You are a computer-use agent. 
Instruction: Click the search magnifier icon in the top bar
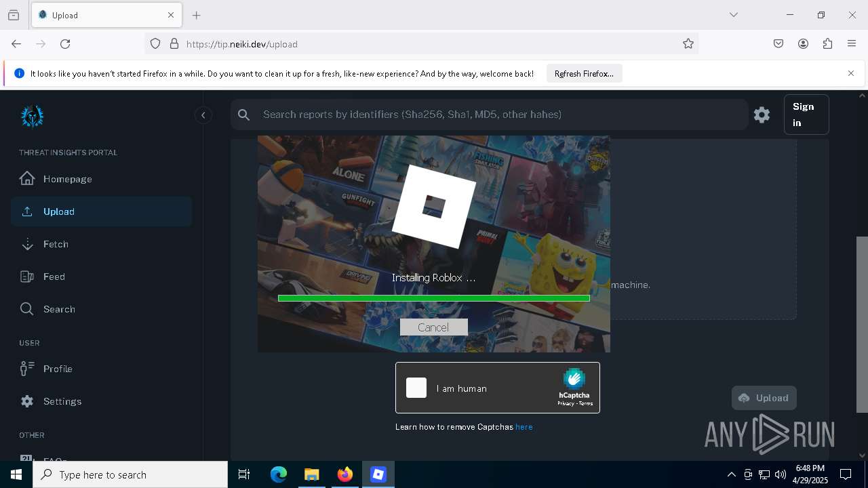244,115
